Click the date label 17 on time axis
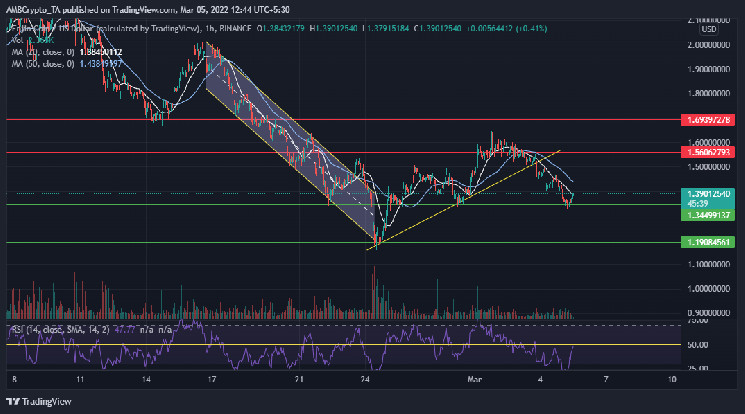The image size is (745, 414). tap(211, 379)
